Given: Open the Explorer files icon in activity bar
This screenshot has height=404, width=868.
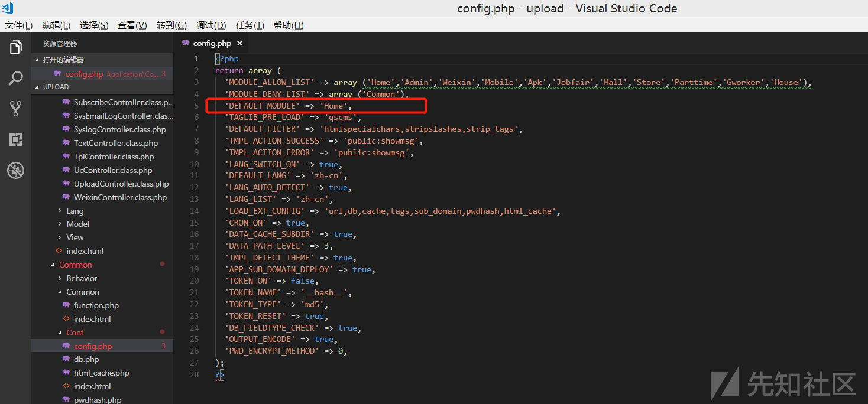Looking at the screenshot, I should [x=15, y=47].
